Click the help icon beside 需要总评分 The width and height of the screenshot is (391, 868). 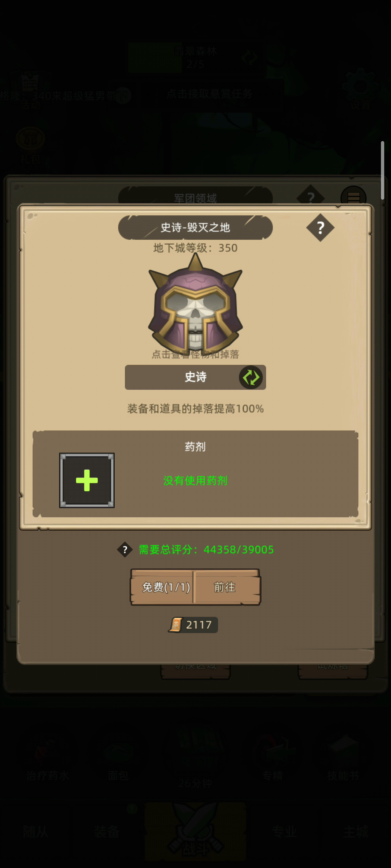click(x=125, y=550)
